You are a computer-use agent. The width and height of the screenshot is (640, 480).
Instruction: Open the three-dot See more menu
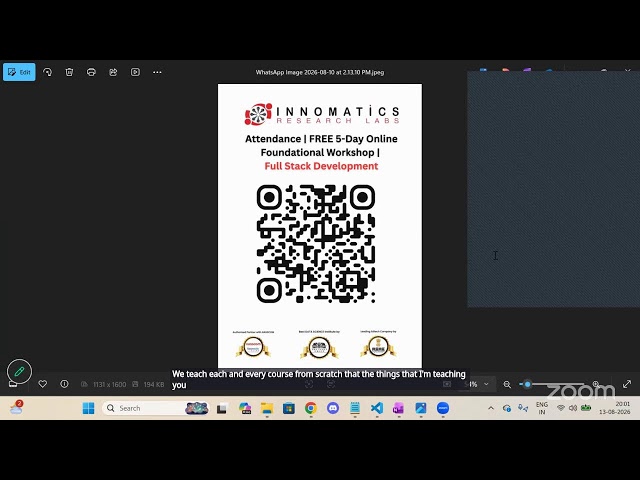(157, 72)
